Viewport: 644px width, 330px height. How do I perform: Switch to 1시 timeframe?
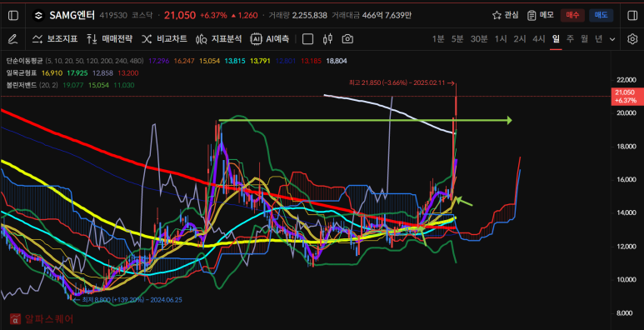pyautogui.click(x=501, y=39)
